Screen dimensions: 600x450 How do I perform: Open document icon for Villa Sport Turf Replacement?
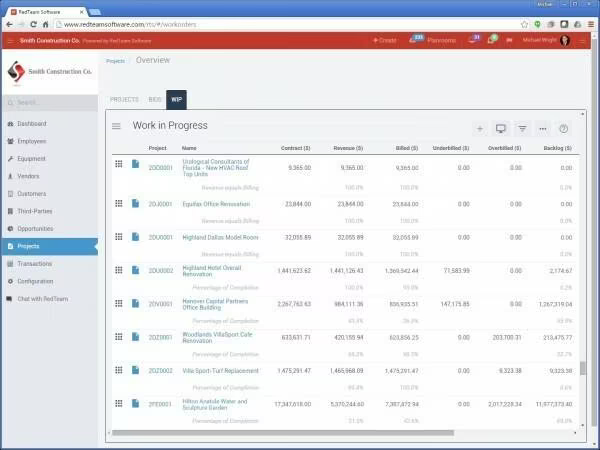point(135,370)
